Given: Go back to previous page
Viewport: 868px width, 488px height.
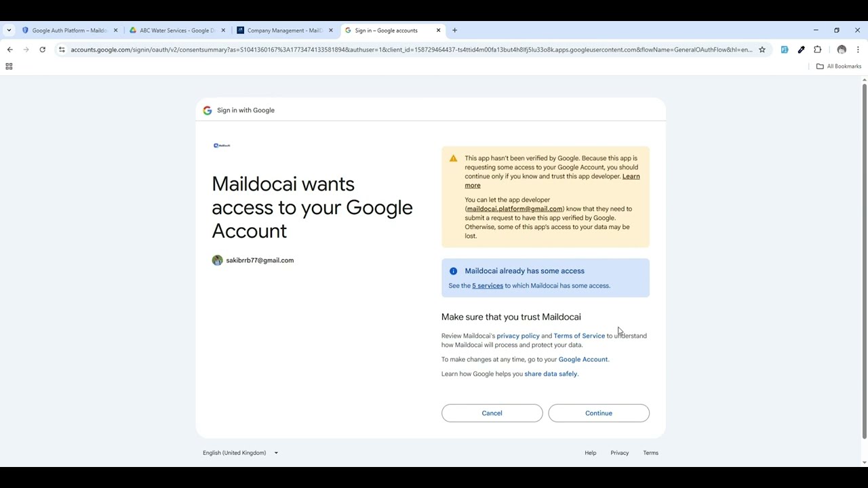Looking at the screenshot, I should click(x=9, y=49).
